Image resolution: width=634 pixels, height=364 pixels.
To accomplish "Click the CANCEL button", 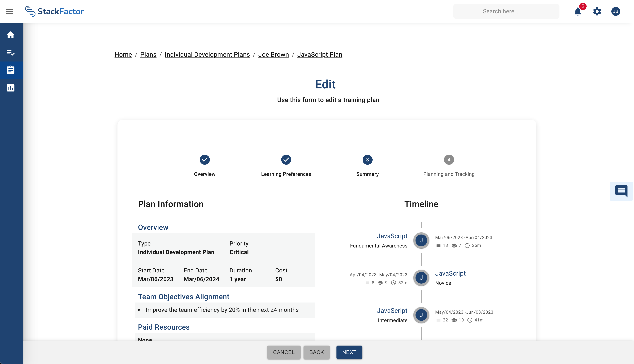I will [x=284, y=352].
